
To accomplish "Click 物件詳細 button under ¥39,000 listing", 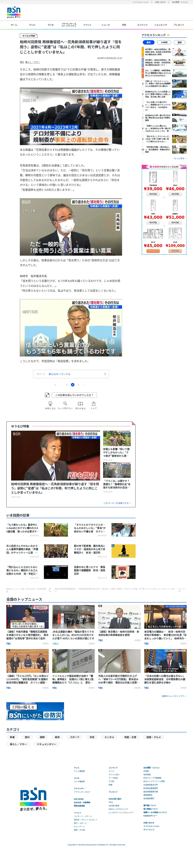I will coord(153,194).
